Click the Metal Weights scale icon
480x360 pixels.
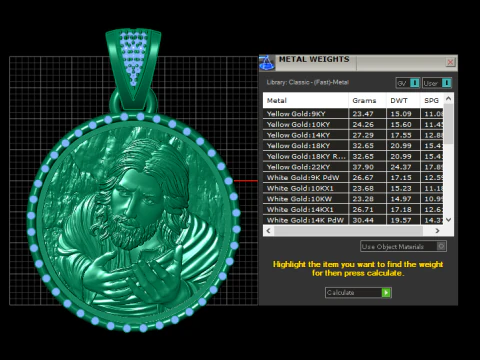267,63
